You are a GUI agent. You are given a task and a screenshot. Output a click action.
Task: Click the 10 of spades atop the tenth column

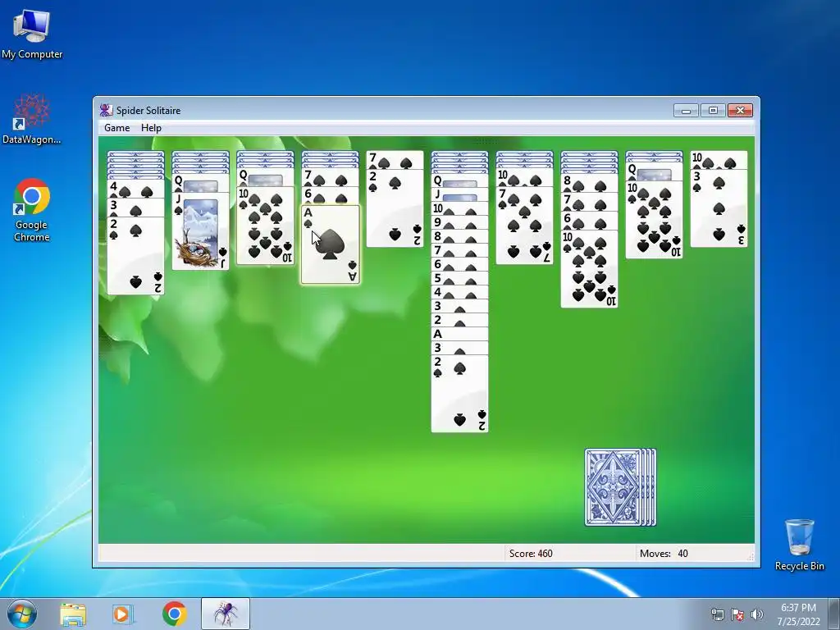point(719,160)
